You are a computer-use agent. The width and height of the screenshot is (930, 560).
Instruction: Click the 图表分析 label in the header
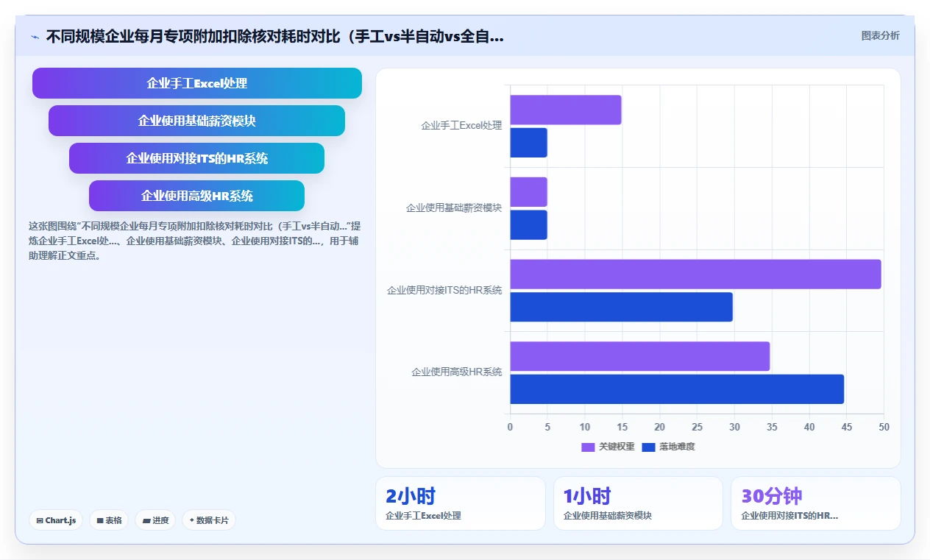(x=880, y=35)
